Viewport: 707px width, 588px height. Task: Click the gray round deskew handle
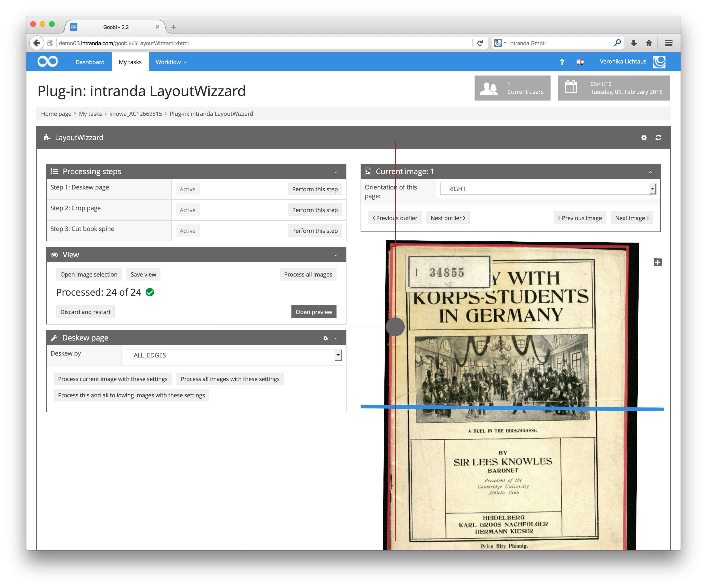[395, 327]
